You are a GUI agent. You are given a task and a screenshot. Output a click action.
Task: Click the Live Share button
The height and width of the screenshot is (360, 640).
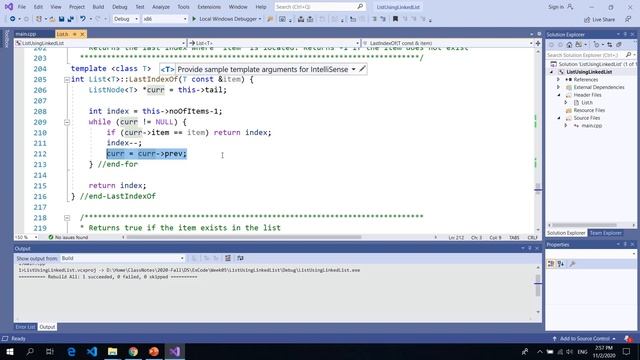(599, 19)
